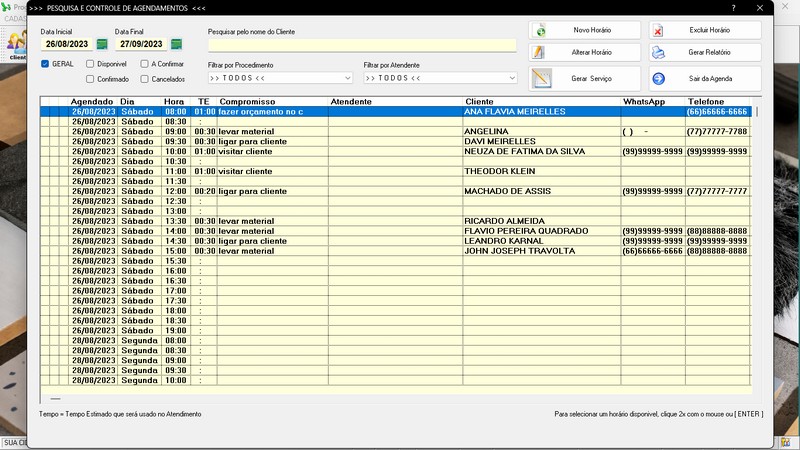Click the status bar icon at bottom right
The width and height of the screenshot is (800, 450).
(x=786, y=442)
